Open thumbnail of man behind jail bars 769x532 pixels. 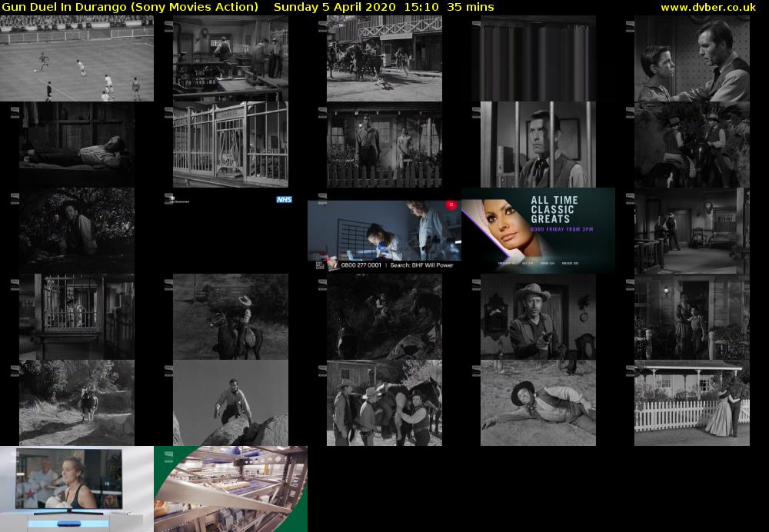pos(538,145)
